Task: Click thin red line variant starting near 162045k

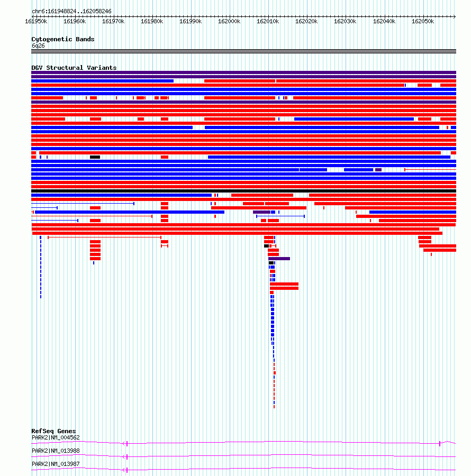Action: [x=430, y=170]
